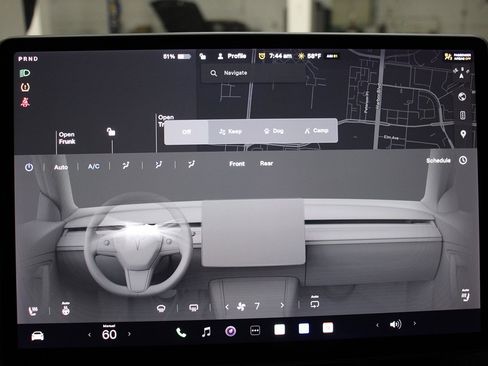Viewport: 488px width, 366px height.
Task: Tap the tire pressure warning icon
Action: pos(25,87)
